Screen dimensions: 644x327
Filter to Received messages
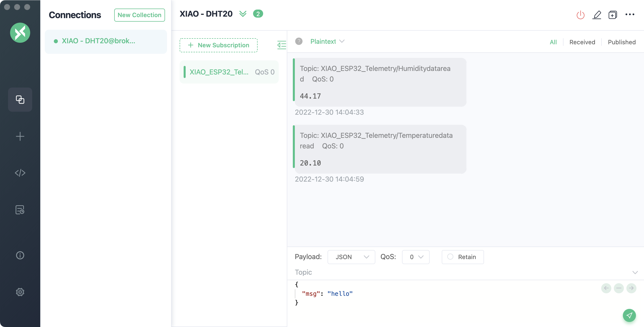[x=582, y=42]
